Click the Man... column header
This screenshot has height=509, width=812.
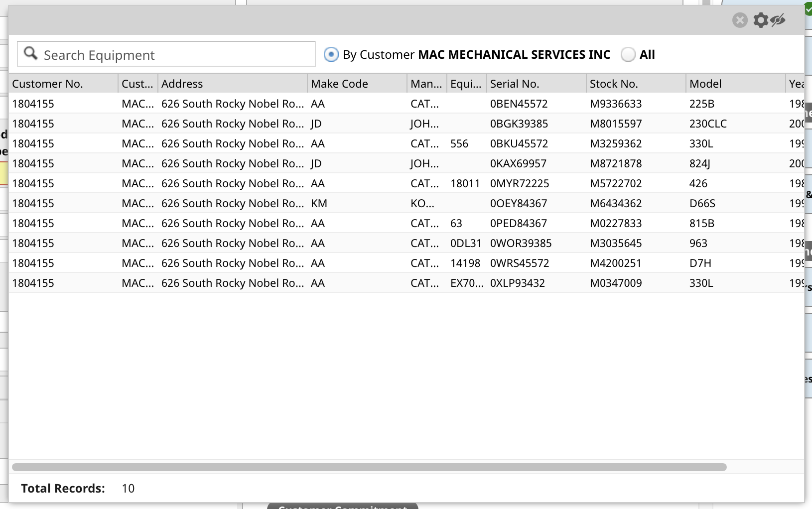coord(427,84)
